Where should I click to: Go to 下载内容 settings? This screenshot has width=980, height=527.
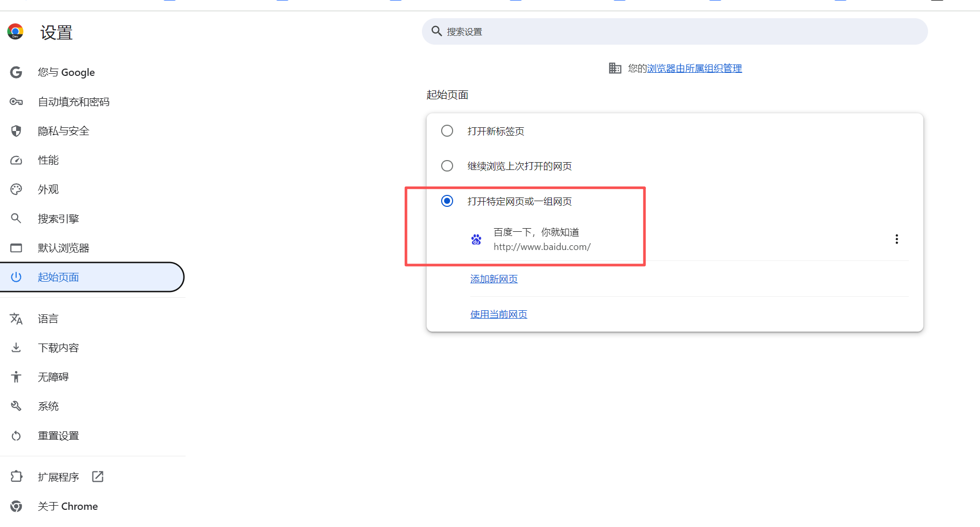coord(92,348)
